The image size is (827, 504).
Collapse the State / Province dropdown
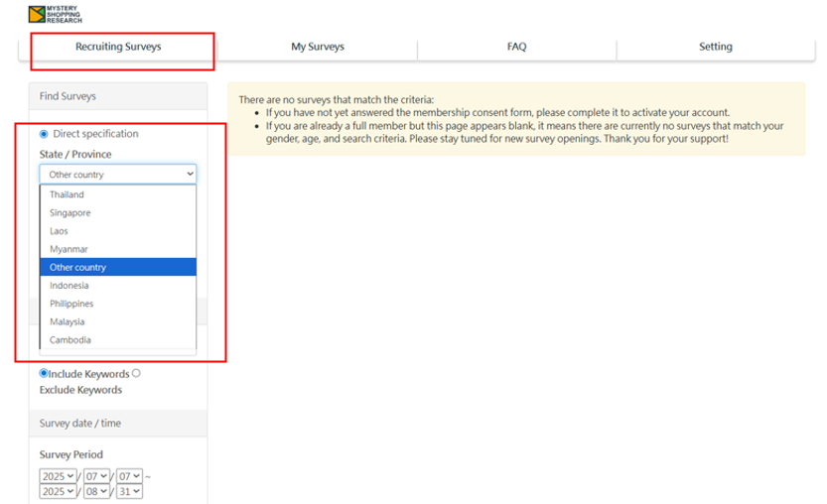click(117, 174)
